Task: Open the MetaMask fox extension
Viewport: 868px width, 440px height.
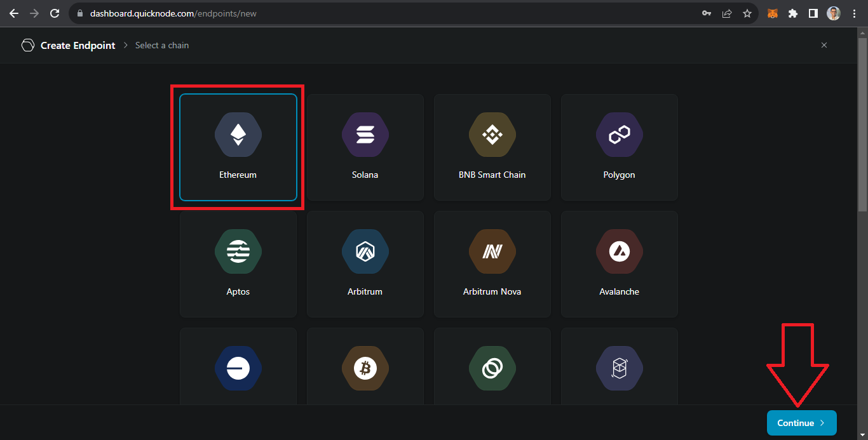Action: [773, 13]
